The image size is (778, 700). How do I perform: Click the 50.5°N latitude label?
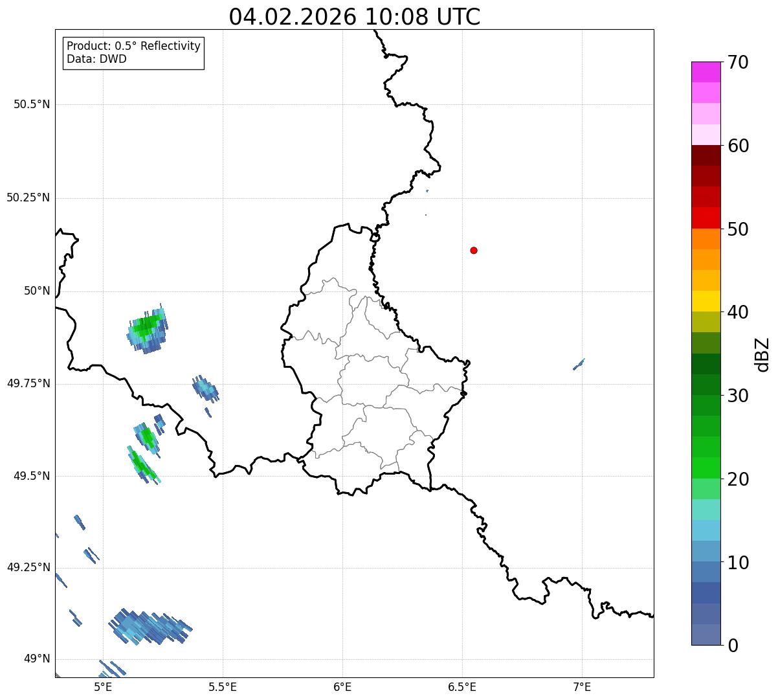pyautogui.click(x=32, y=104)
